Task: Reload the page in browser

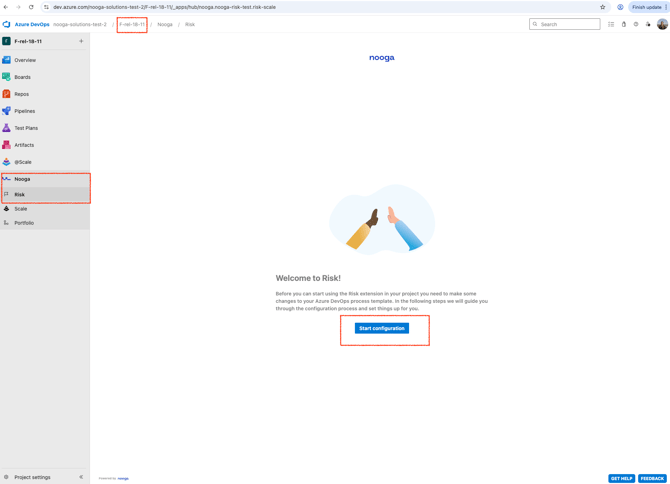Action: (31, 7)
